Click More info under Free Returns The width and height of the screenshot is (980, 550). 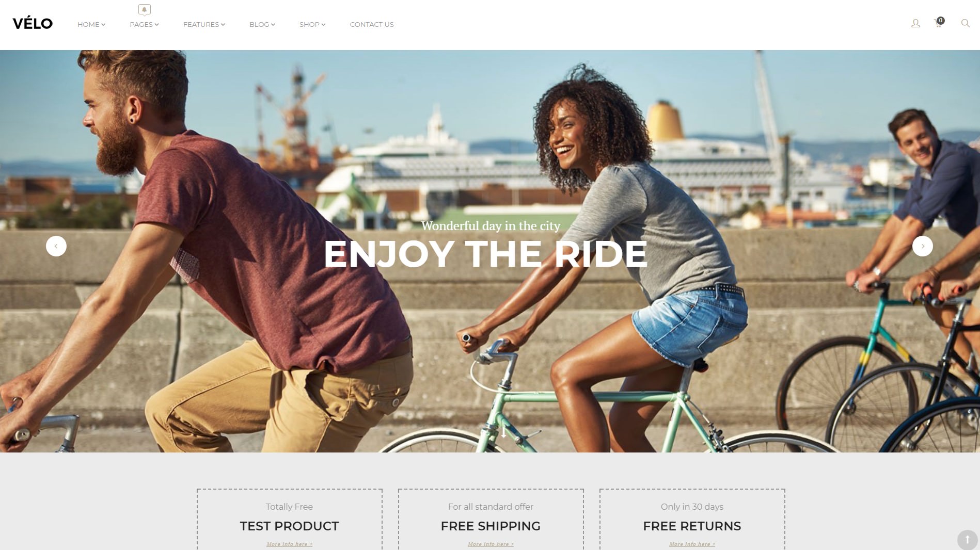pyautogui.click(x=692, y=544)
